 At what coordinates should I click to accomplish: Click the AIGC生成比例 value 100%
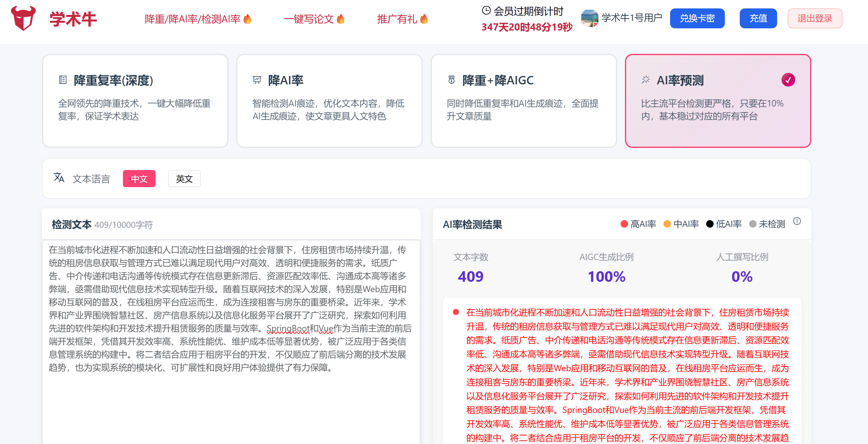pyautogui.click(x=607, y=277)
